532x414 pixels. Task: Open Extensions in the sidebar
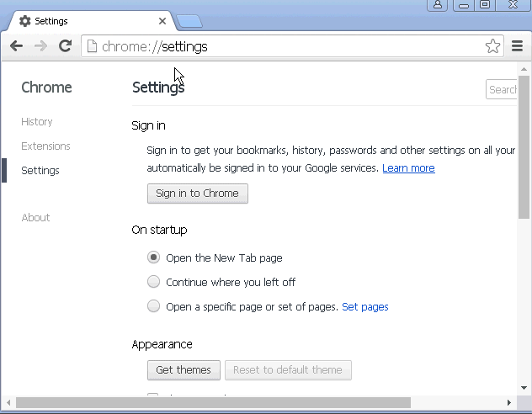click(45, 146)
